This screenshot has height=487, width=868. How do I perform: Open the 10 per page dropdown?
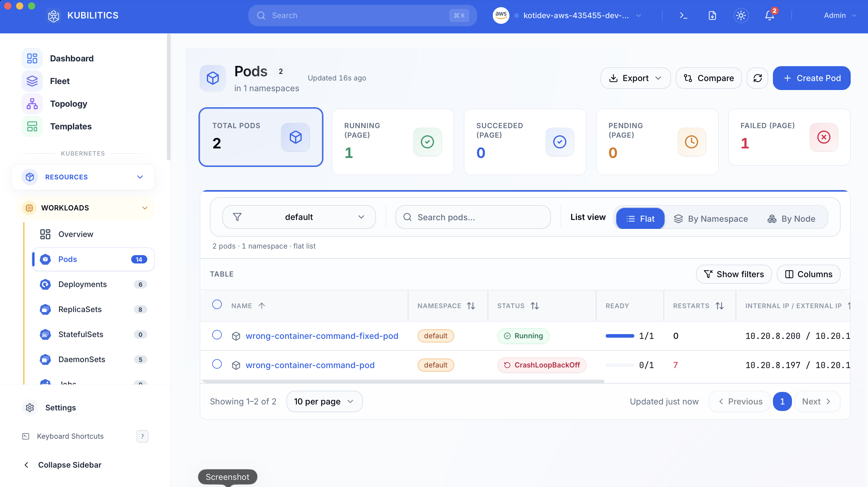pyautogui.click(x=324, y=401)
